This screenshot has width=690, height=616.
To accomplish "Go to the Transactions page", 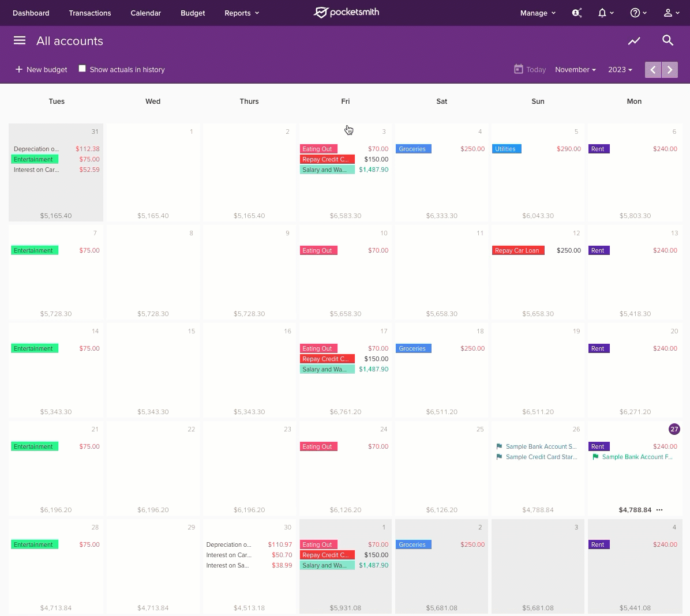I will [x=90, y=13].
